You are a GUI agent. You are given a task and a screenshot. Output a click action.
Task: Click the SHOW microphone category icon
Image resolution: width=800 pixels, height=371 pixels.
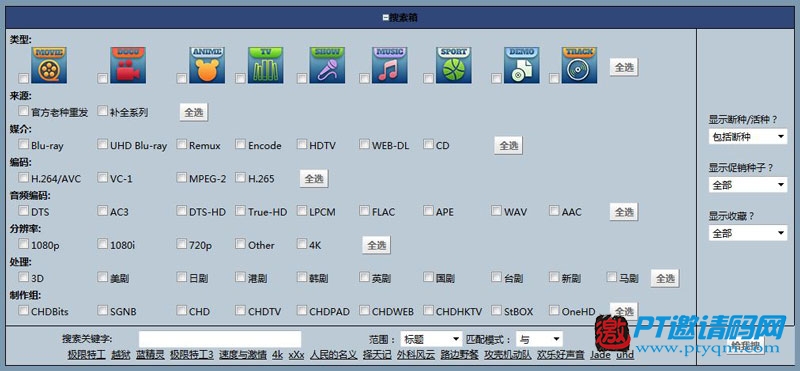click(x=327, y=65)
